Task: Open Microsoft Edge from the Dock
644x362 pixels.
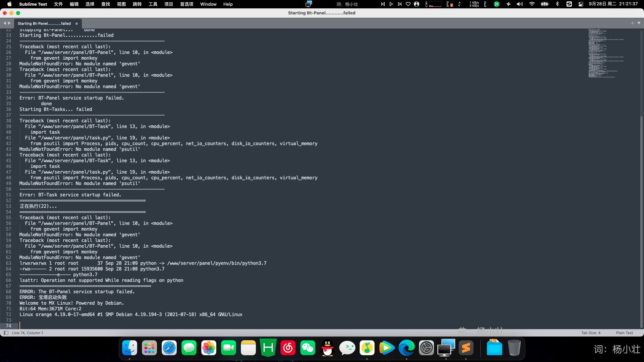Action: [x=407, y=348]
